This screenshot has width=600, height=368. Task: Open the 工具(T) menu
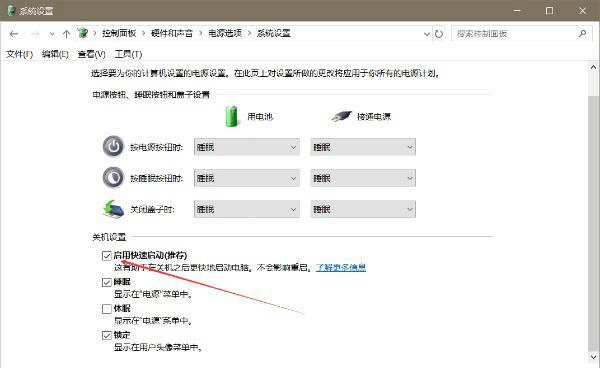128,54
